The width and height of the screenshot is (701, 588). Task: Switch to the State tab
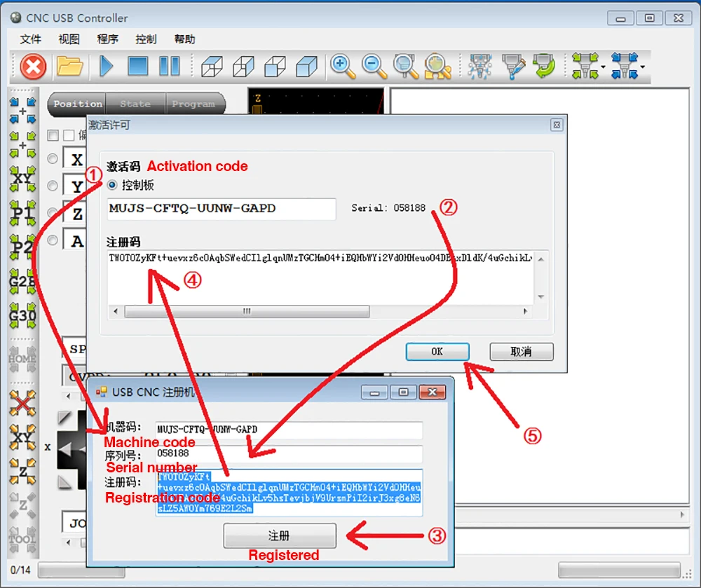coord(135,104)
